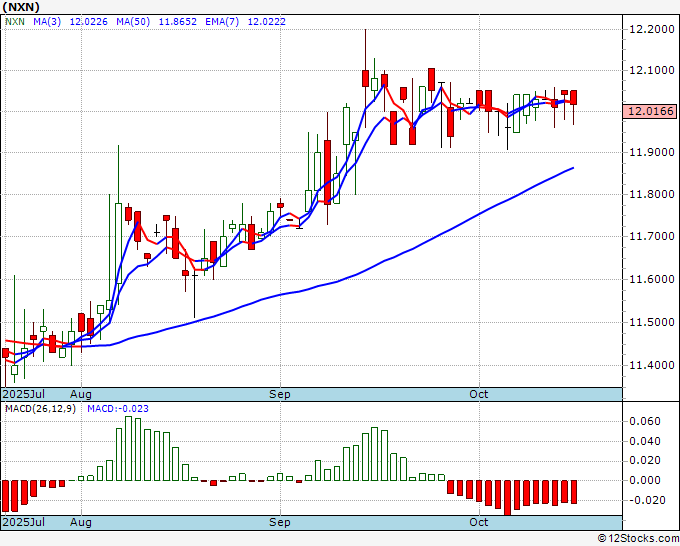Click the 11.8000 price axis label

[x=651, y=194]
